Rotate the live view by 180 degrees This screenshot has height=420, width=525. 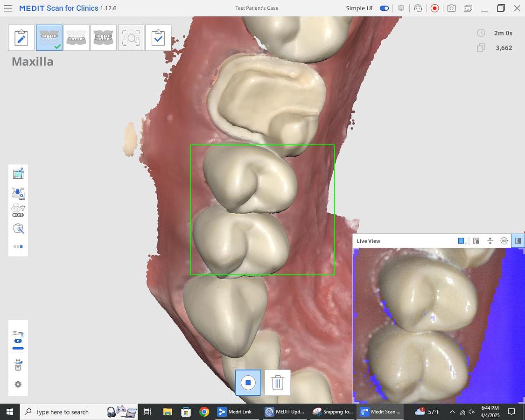504,241
